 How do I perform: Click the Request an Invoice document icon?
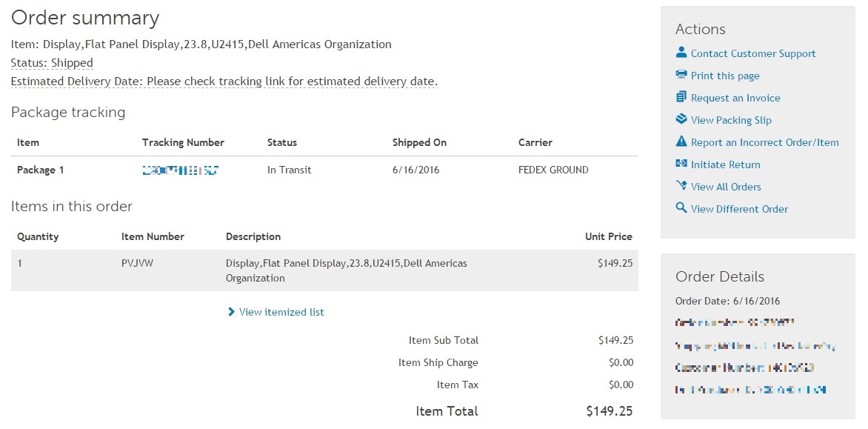(x=681, y=97)
